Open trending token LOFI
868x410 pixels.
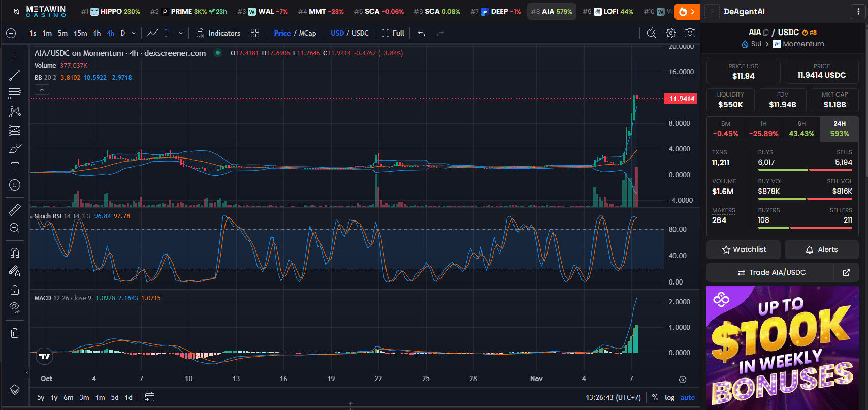tap(608, 11)
